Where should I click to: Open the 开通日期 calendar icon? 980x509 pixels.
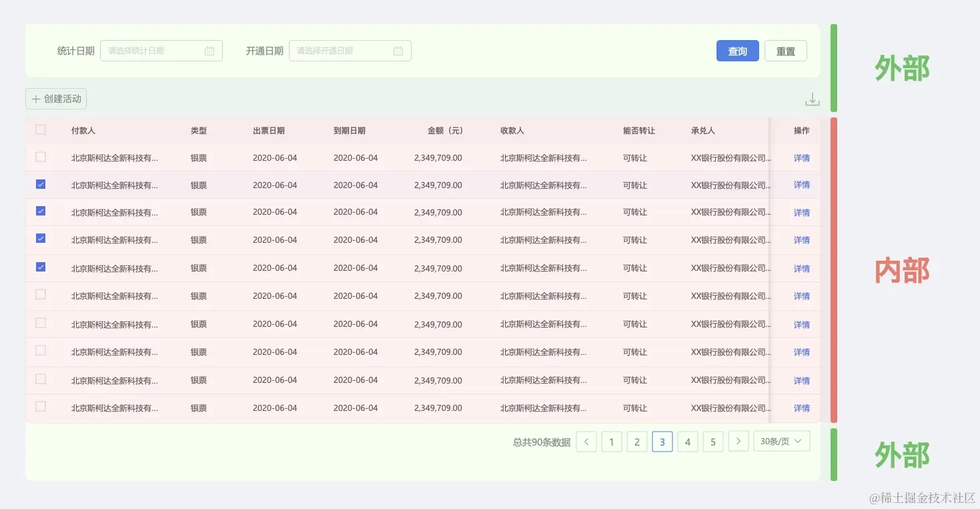point(398,51)
